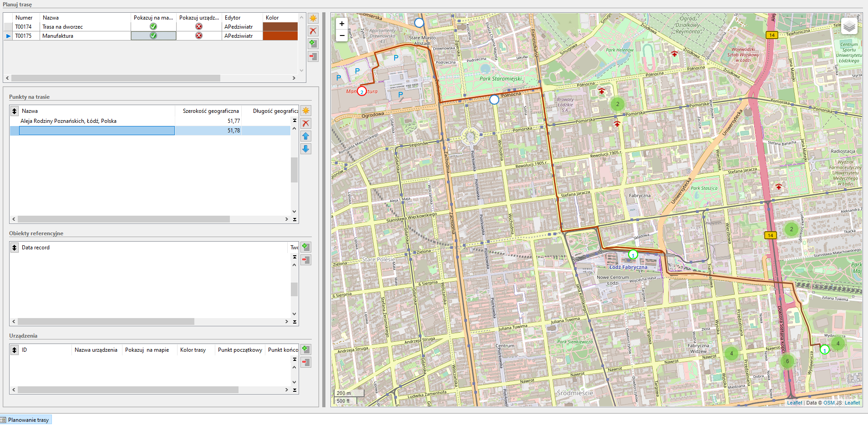Create new route with star icon
Viewport: 868px width, 425px height.
[313, 18]
